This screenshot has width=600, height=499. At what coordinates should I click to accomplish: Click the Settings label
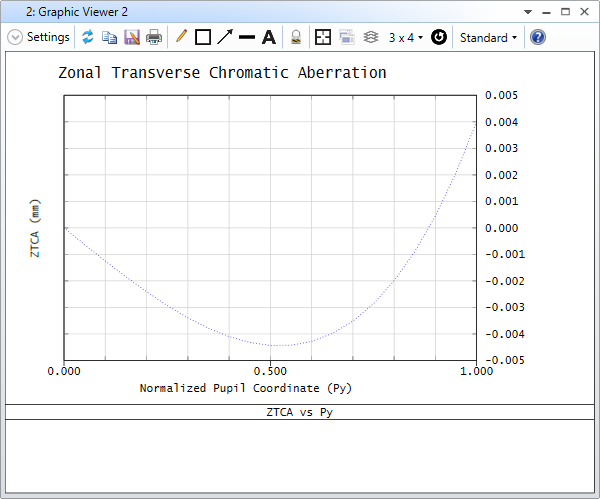click(48, 37)
